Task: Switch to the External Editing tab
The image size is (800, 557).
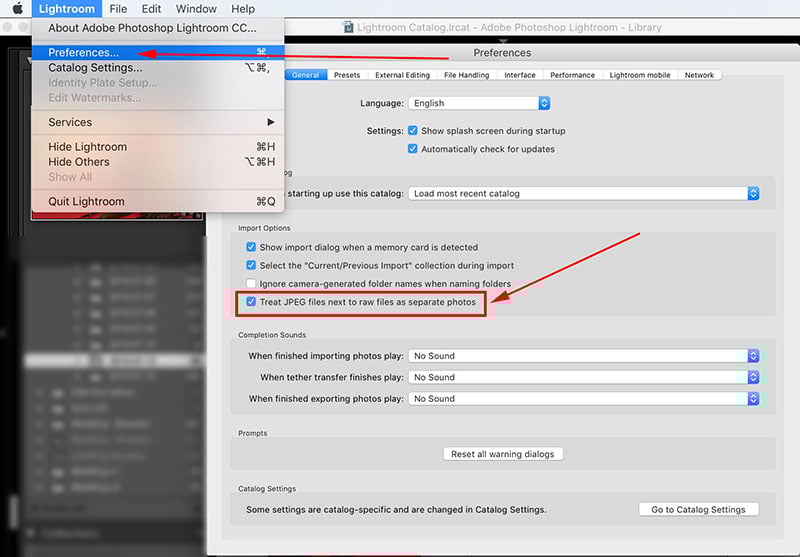Action: point(402,75)
